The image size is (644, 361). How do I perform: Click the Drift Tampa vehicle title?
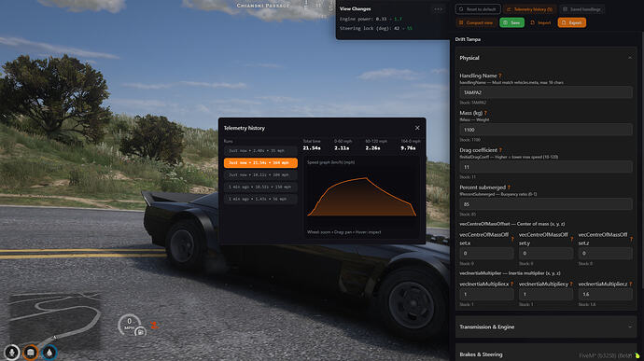tap(468, 39)
